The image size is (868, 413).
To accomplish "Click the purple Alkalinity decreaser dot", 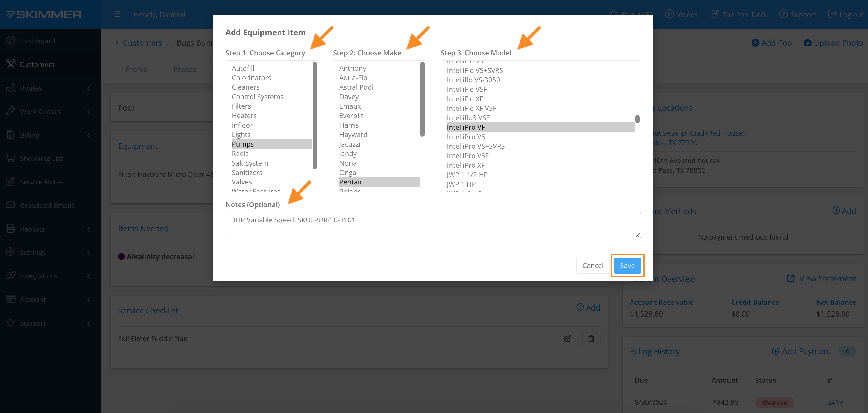I will click(121, 257).
